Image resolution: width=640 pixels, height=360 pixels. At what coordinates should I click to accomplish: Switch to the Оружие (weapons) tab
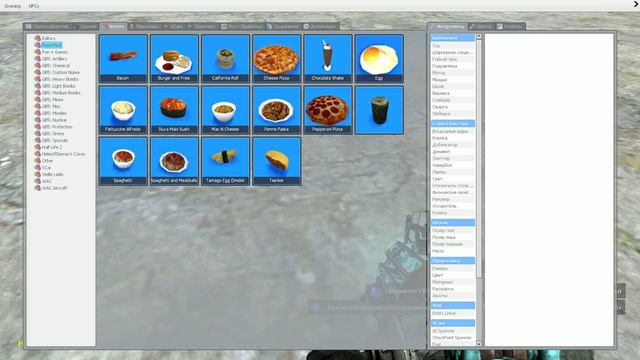click(85, 27)
